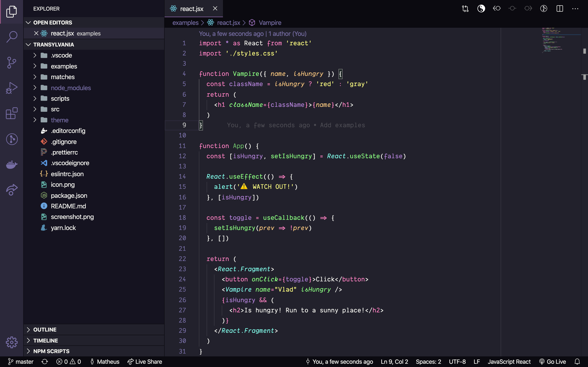Open the Docker view icon
The height and width of the screenshot is (367, 588).
[x=12, y=165]
